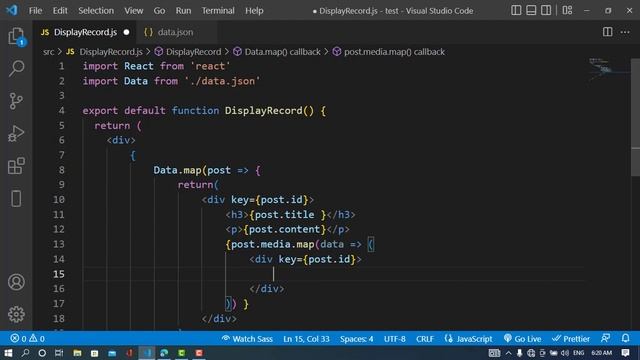Click {post.content} on line 12
The width and height of the screenshot is (640, 360).
(284, 229)
